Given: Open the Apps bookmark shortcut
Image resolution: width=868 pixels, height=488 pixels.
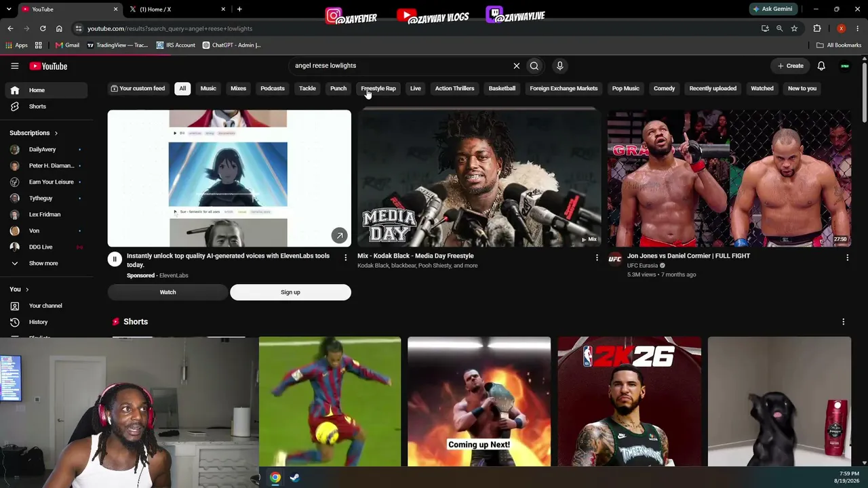Looking at the screenshot, I should 16,45.
